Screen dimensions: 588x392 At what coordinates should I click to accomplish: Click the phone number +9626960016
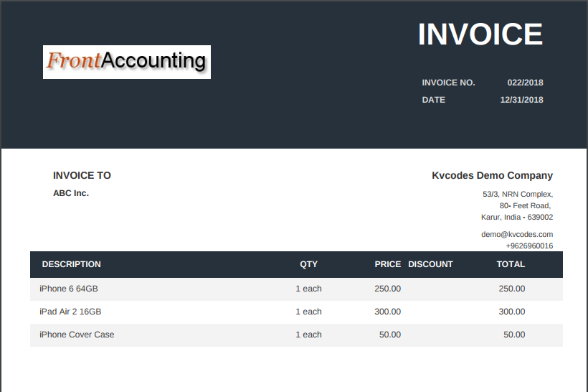tap(529, 246)
